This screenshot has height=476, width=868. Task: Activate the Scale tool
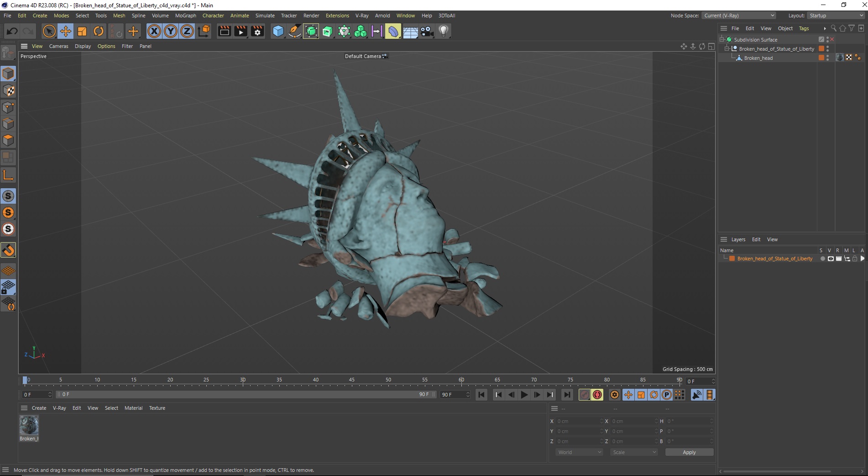pyautogui.click(x=82, y=31)
